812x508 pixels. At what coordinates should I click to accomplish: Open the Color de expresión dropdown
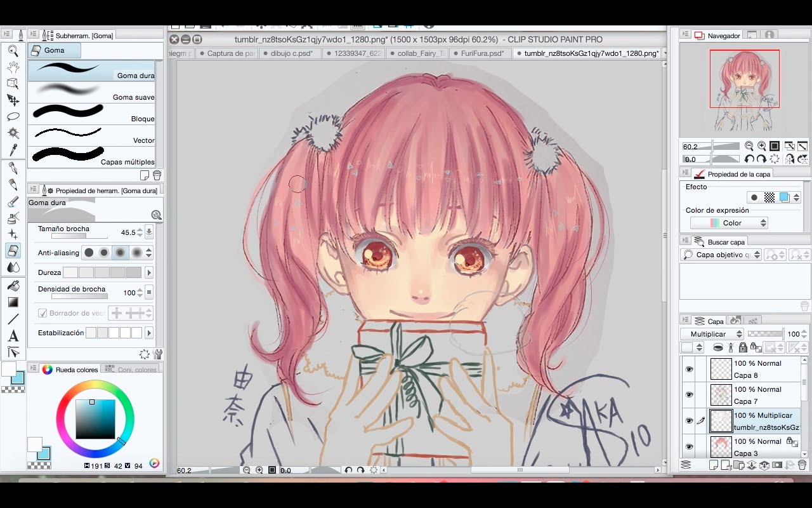coord(729,223)
